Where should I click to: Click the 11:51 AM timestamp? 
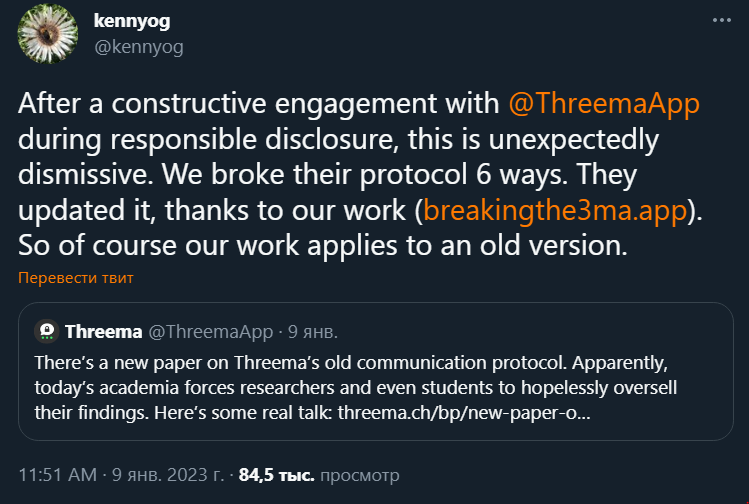60,474
